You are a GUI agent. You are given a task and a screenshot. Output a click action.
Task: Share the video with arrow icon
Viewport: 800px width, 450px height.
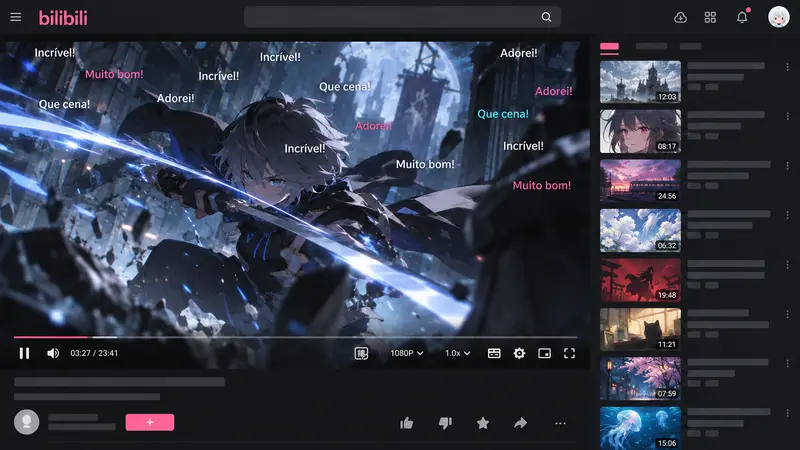(x=520, y=423)
